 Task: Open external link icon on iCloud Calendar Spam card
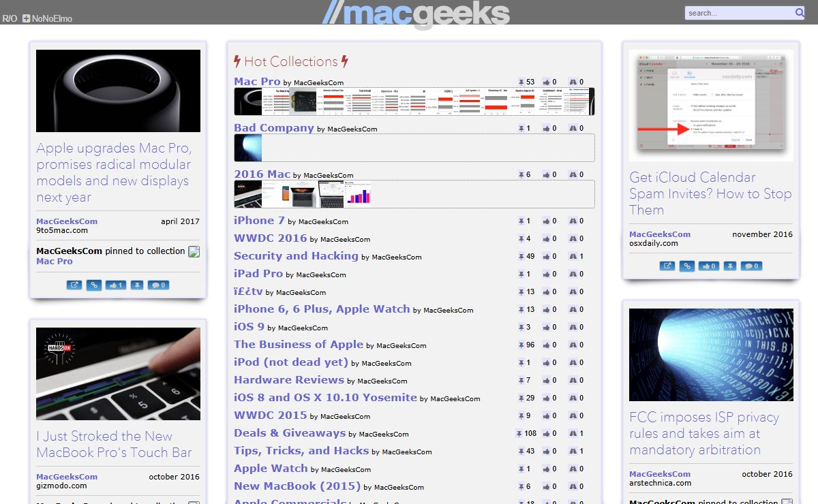point(667,266)
